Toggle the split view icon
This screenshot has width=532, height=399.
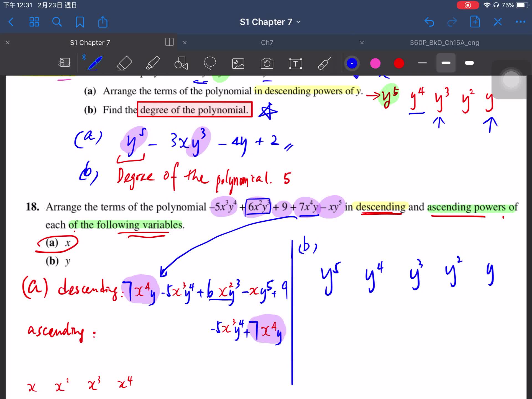(169, 42)
